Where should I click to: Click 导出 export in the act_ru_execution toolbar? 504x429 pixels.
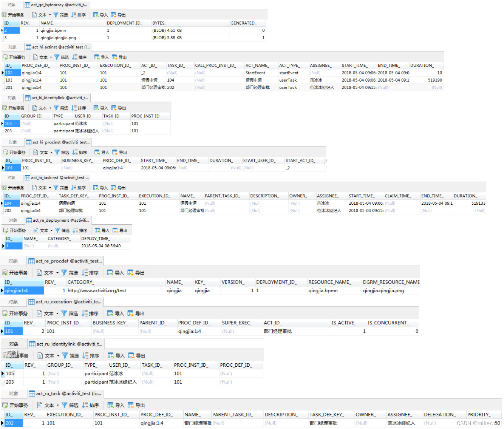(136, 313)
